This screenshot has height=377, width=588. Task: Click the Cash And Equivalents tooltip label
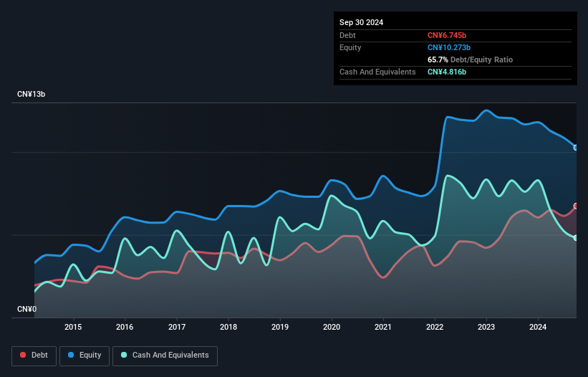coord(377,72)
